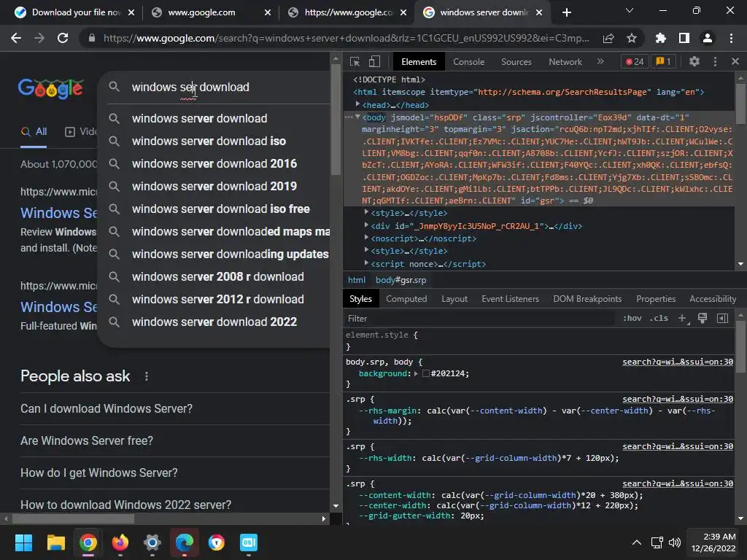Expand the first style element node
The width and height of the screenshot is (747, 560).
pyautogui.click(x=366, y=212)
